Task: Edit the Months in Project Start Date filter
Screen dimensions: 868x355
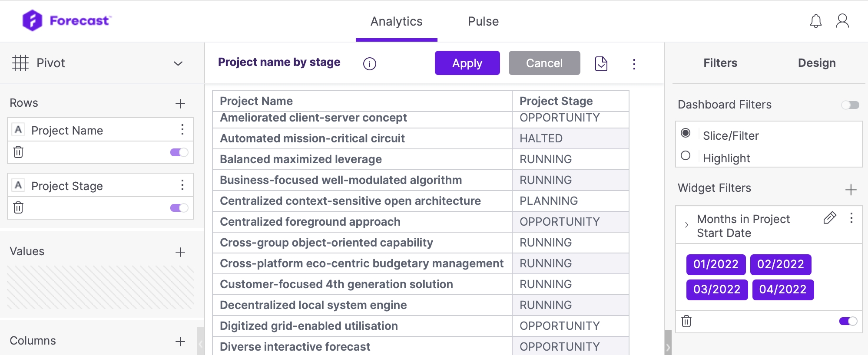Action: click(x=830, y=218)
